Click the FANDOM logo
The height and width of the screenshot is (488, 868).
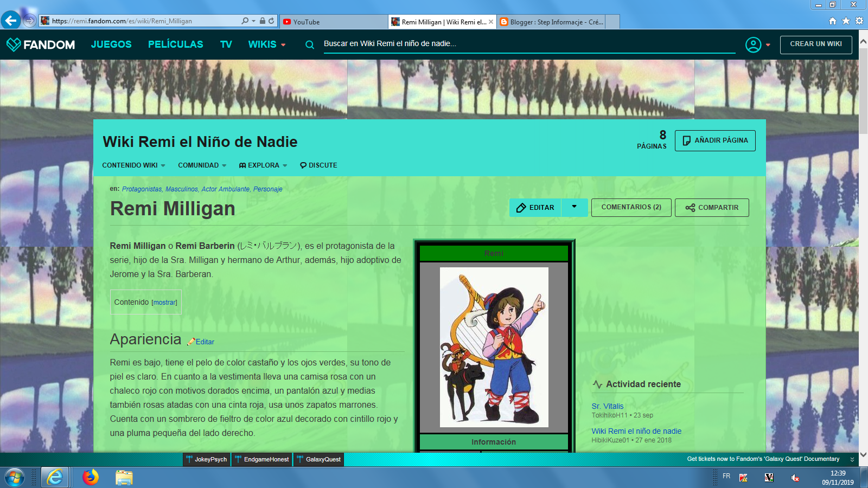point(41,44)
